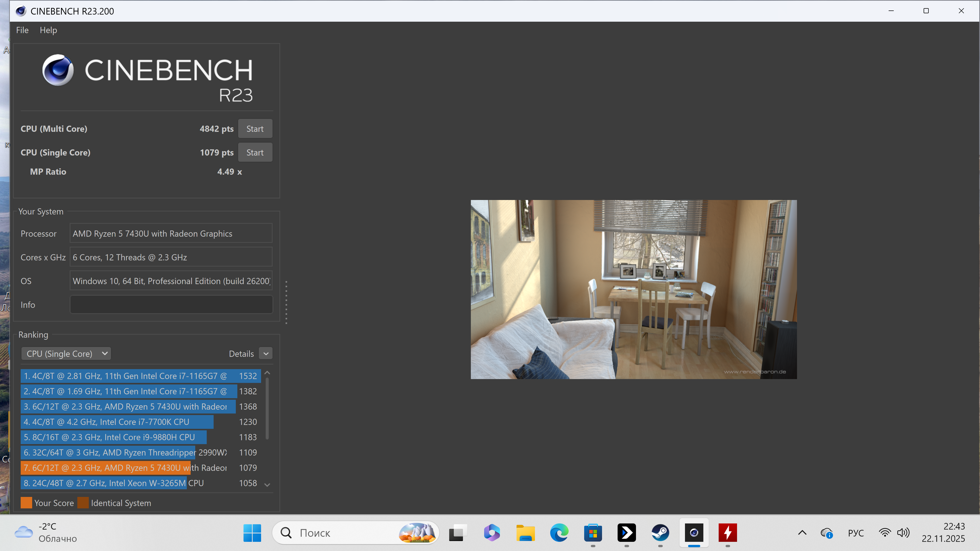Open Wi-Fi network status icon
The image size is (980, 551).
(x=885, y=533)
